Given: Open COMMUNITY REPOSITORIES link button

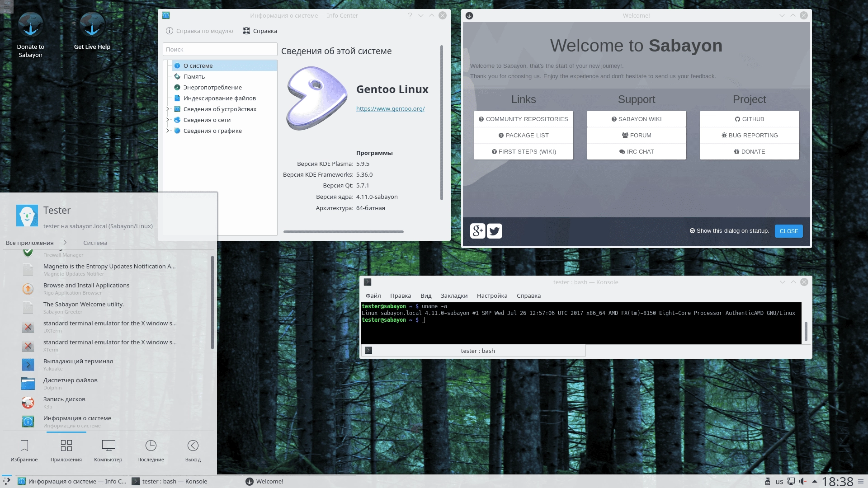Looking at the screenshot, I should [x=524, y=119].
